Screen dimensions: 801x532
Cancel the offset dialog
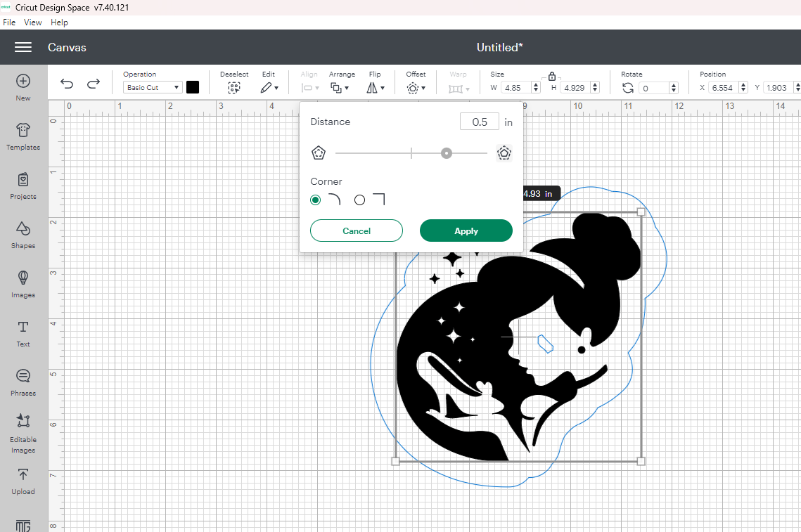(357, 231)
